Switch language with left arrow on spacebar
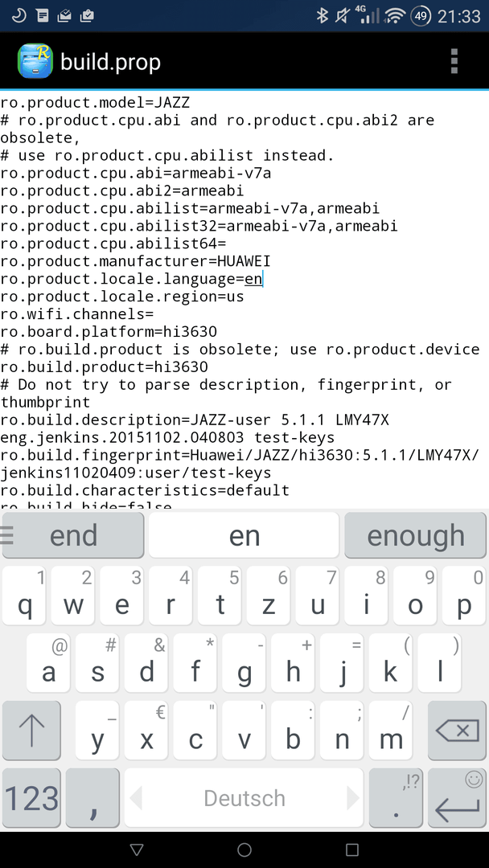Viewport: 489px width, 868px height. click(x=136, y=798)
